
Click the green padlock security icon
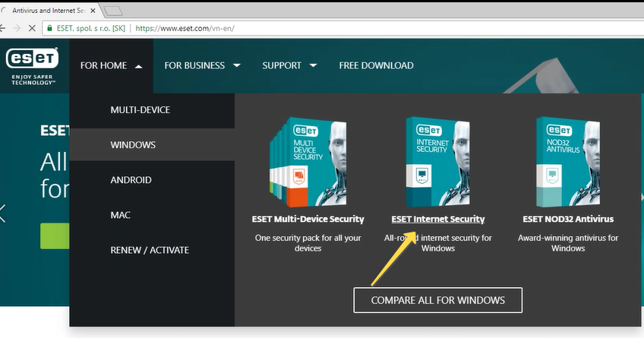click(x=49, y=28)
